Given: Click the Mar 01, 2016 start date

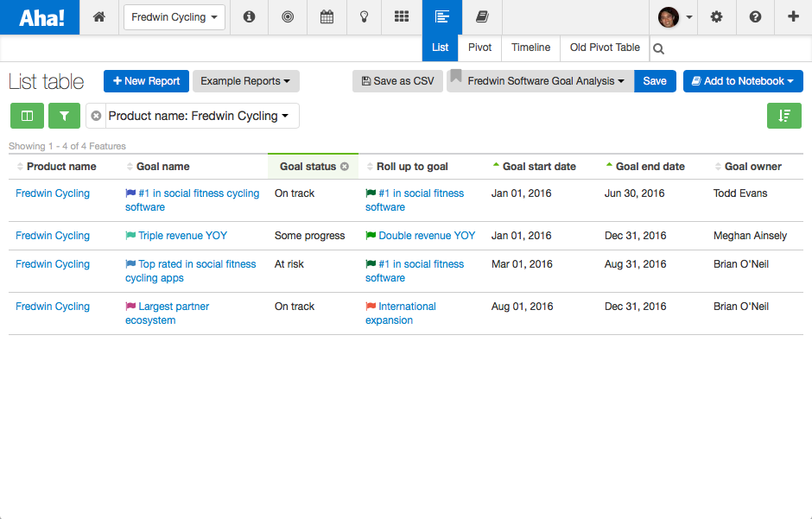Looking at the screenshot, I should (522, 264).
